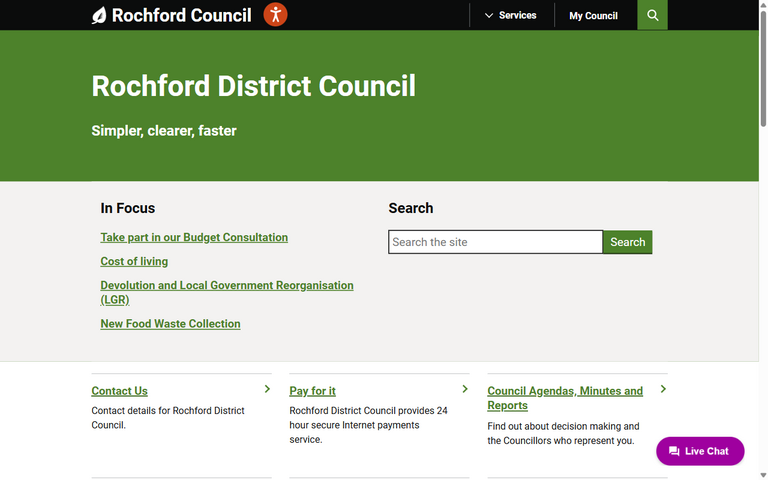The image size is (768, 480).
Task: Click the Rochford Council header title
Action: (181, 15)
